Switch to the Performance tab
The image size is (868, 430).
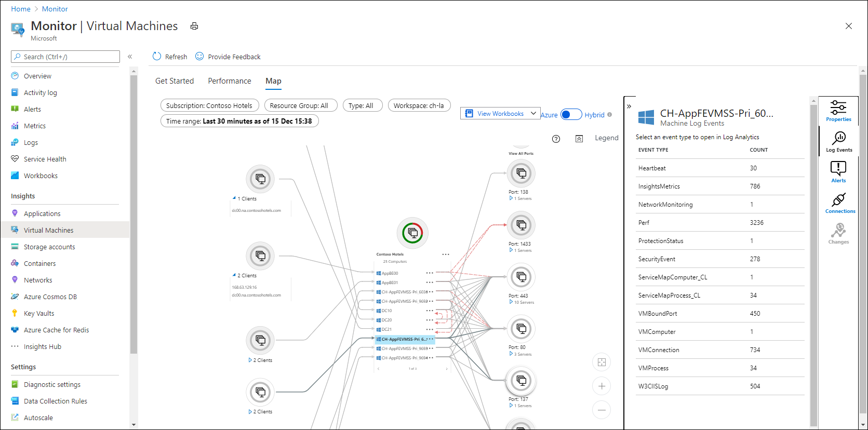tap(230, 81)
